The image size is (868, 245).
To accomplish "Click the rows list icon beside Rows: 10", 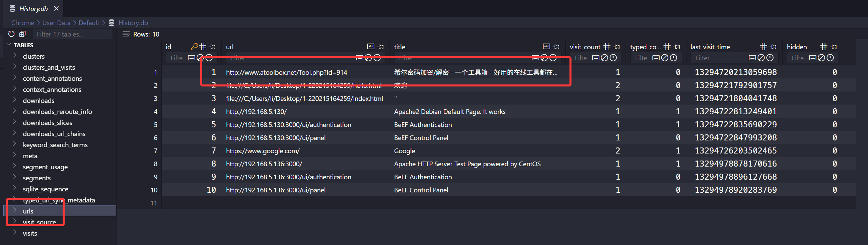I will pyautogui.click(x=126, y=34).
